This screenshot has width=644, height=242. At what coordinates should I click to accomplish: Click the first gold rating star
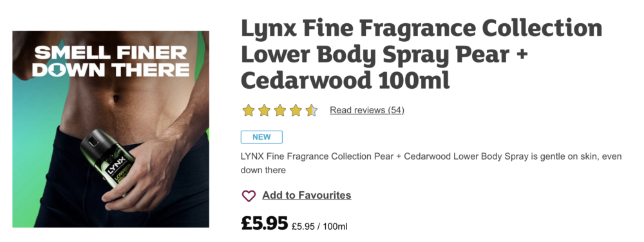248,110
